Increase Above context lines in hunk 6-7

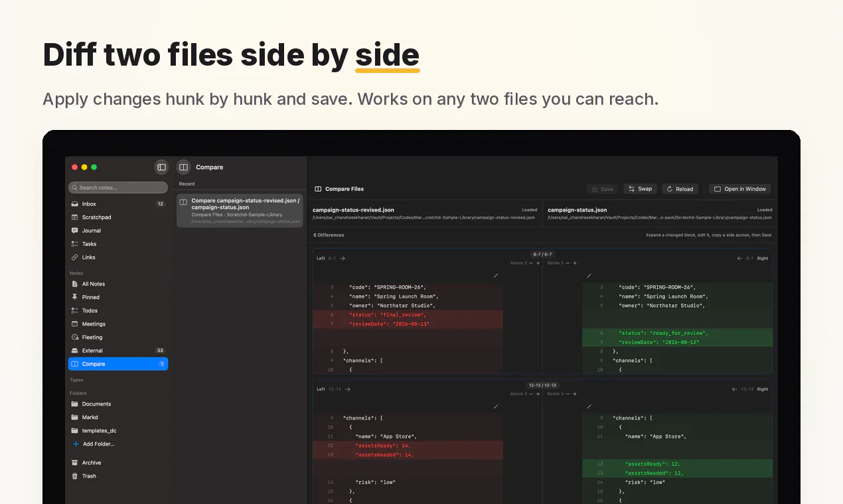tap(538, 263)
